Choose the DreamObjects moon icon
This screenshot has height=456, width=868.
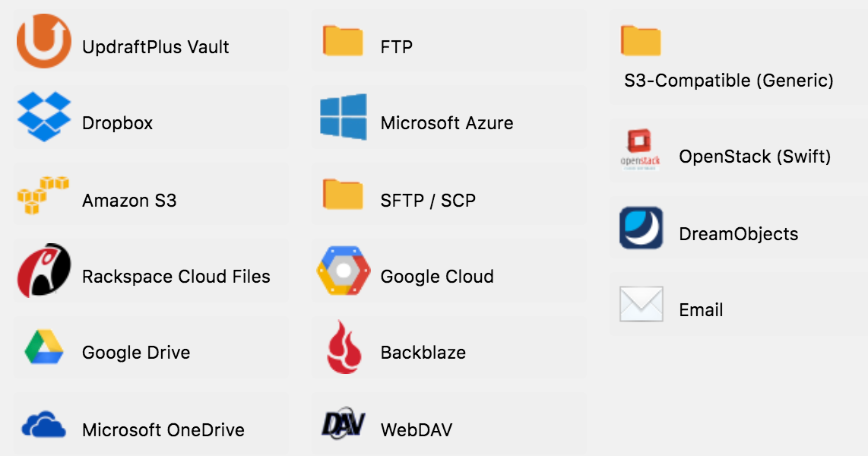pos(641,228)
